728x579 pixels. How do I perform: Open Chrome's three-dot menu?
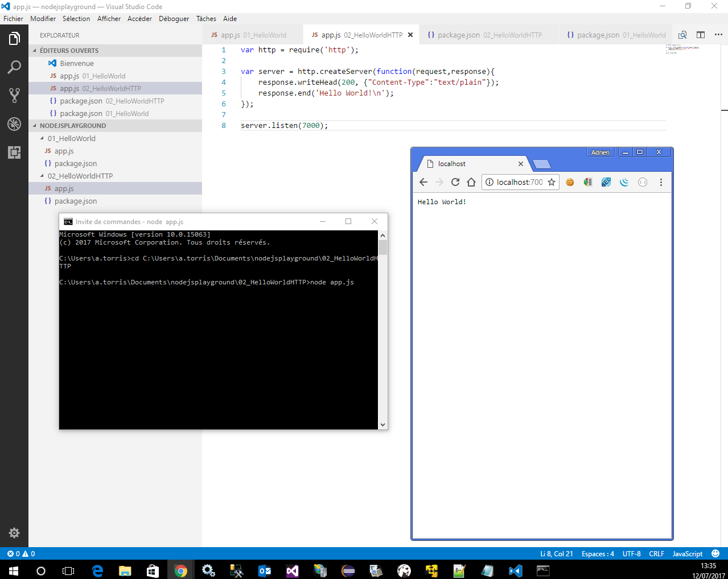pyautogui.click(x=660, y=182)
